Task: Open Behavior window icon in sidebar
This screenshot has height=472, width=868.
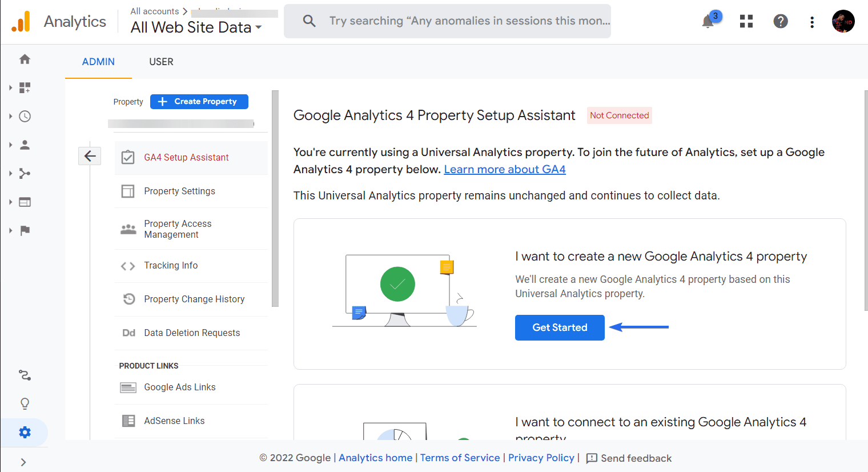Action: tap(25, 202)
